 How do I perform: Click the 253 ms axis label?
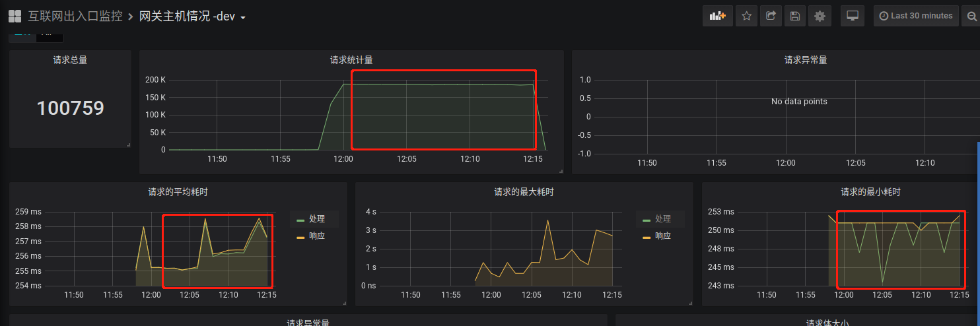click(720, 212)
